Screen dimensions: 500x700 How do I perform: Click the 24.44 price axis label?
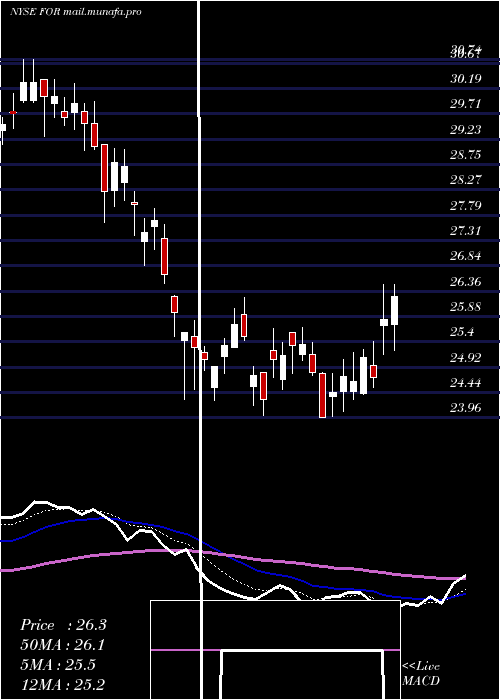coord(466,383)
